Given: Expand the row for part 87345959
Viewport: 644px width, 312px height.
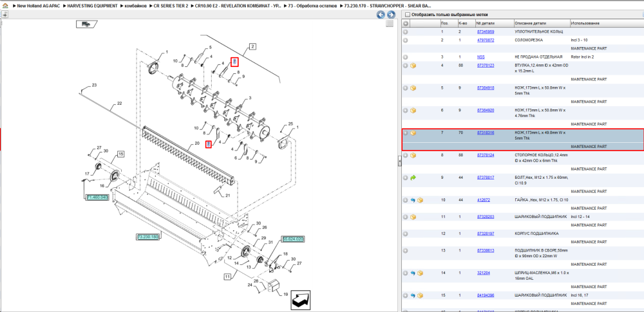Looking at the screenshot, I should click(x=405, y=32).
